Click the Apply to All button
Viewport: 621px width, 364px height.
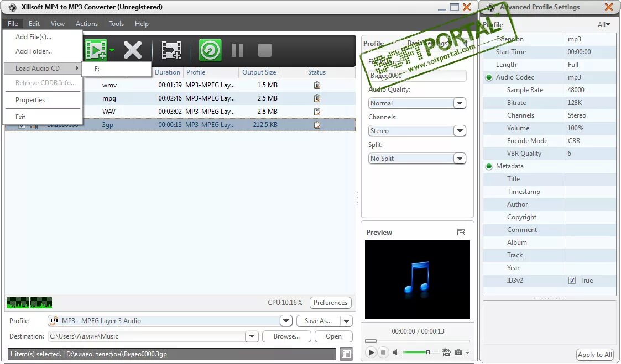click(595, 355)
